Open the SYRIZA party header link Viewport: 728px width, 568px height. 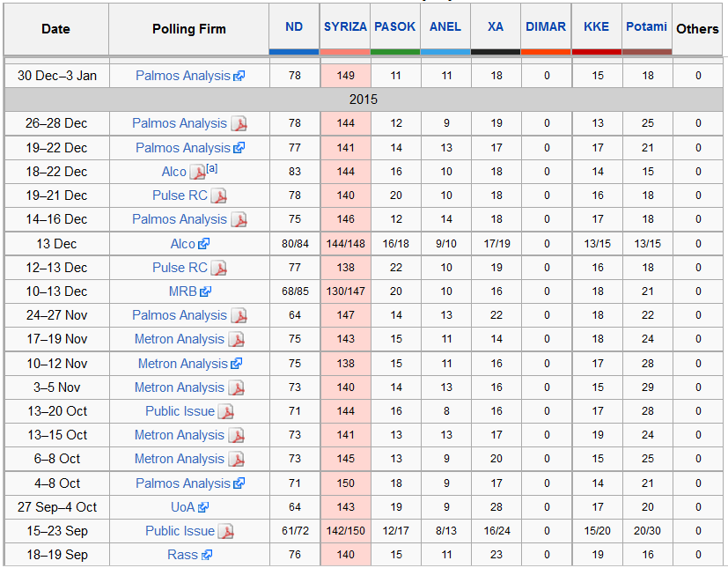[345, 26]
